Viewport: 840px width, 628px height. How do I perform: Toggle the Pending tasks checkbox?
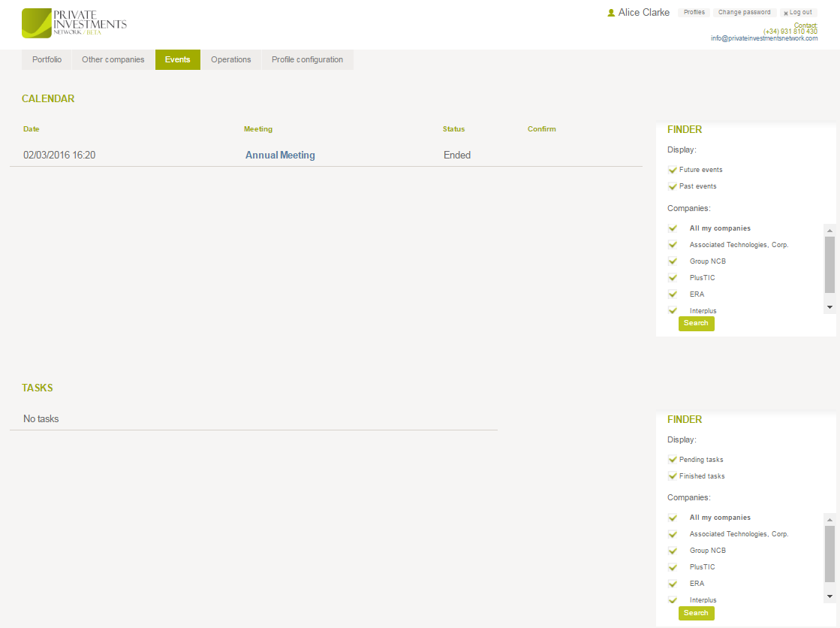pyautogui.click(x=673, y=460)
